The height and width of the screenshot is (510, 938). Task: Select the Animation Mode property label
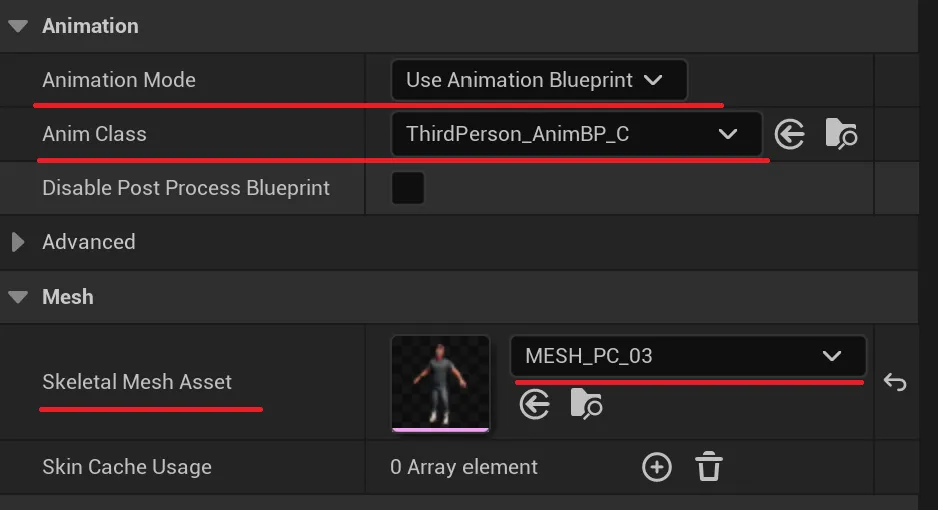point(119,80)
